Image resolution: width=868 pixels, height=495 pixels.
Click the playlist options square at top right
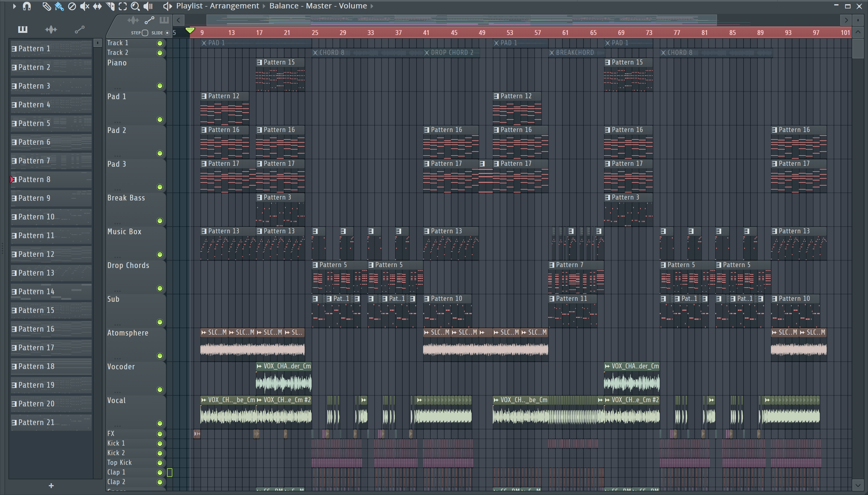858,20
